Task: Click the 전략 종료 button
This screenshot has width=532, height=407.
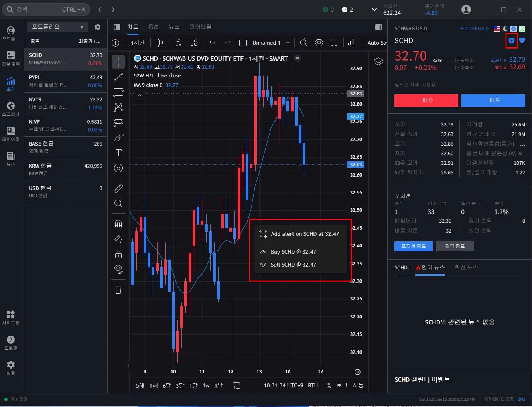Action: click(x=455, y=246)
